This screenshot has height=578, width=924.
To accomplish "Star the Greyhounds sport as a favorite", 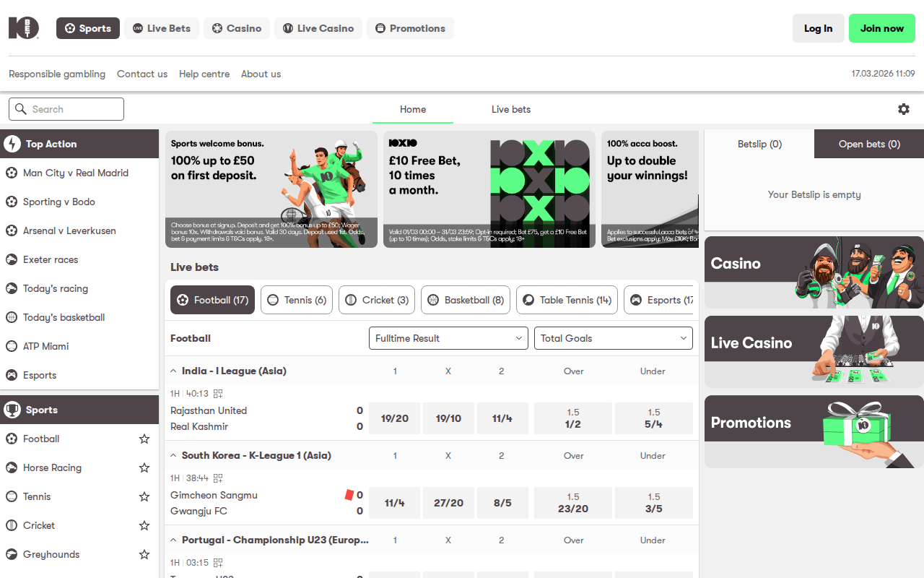I will click(144, 554).
